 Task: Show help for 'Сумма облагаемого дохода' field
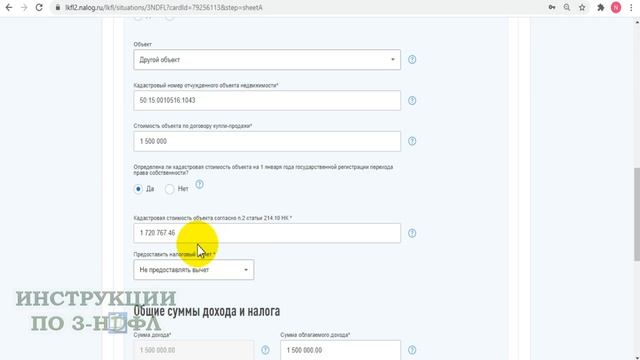click(x=412, y=350)
